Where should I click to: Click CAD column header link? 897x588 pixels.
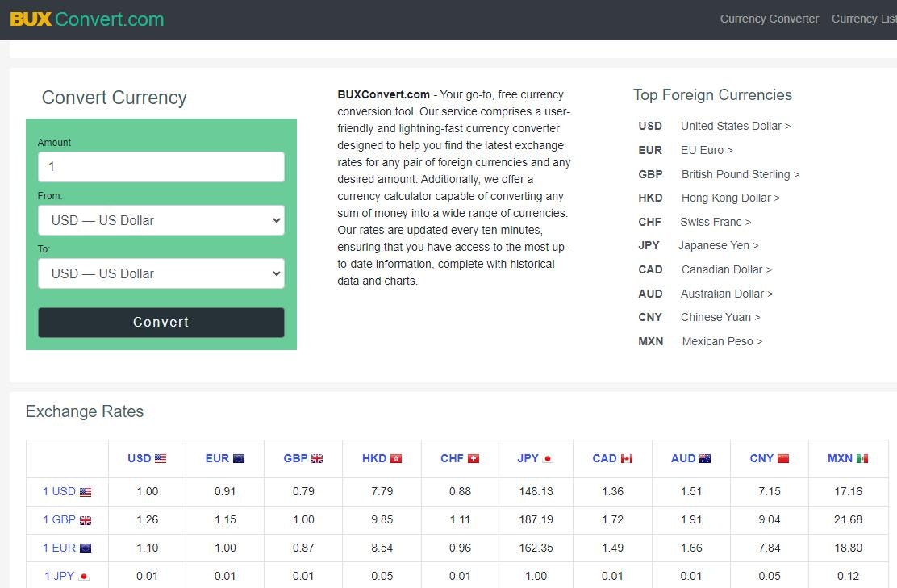(605, 458)
